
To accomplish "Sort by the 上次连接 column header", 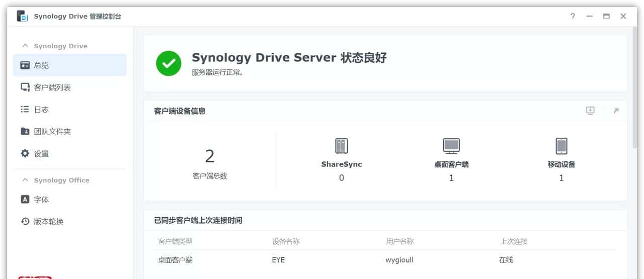I will [x=513, y=241].
